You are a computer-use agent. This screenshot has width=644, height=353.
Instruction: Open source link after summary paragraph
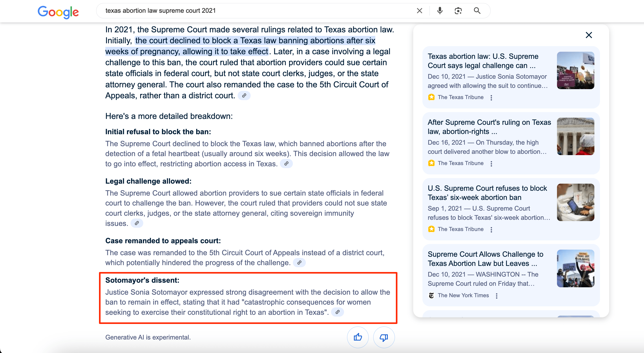[244, 96]
